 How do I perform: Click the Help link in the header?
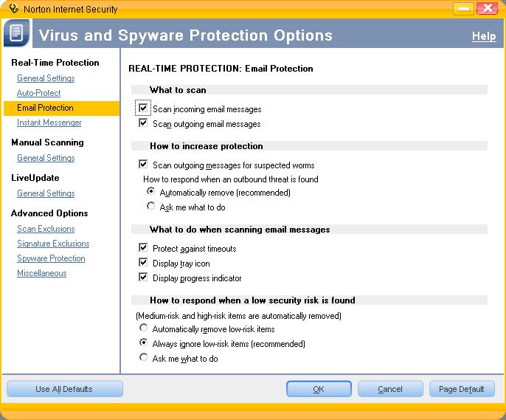pyautogui.click(x=484, y=36)
